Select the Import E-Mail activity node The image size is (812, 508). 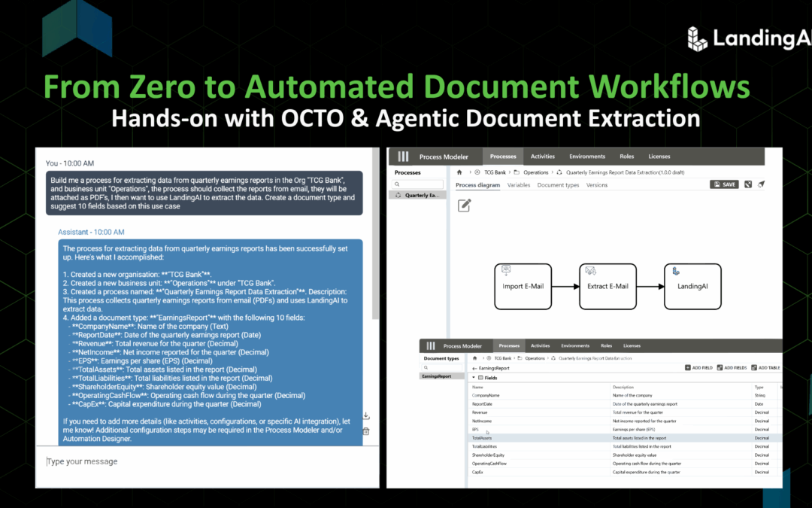coord(523,286)
